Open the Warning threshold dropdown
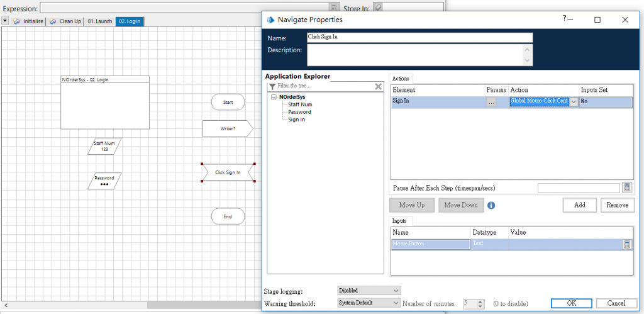Viewport: 644px width, 314px height. tap(369, 303)
